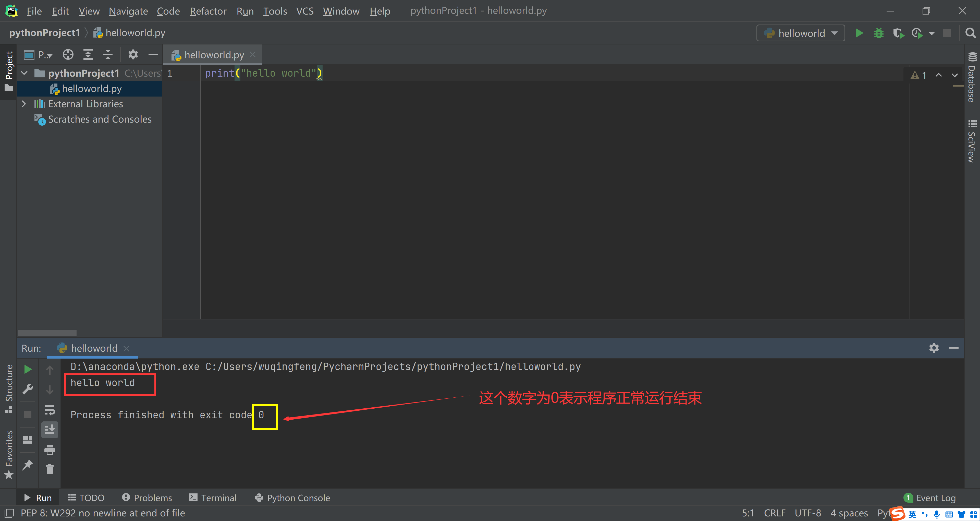This screenshot has height=521, width=980.
Task: Run helloworld with coverage shield icon
Action: (x=898, y=33)
